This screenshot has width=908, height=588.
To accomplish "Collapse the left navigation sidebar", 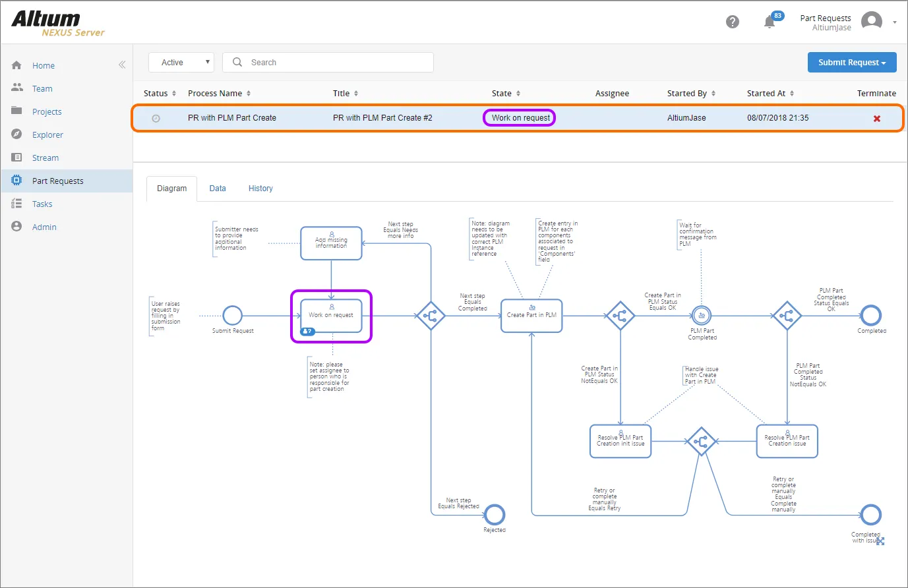I will pyautogui.click(x=122, y=65).
